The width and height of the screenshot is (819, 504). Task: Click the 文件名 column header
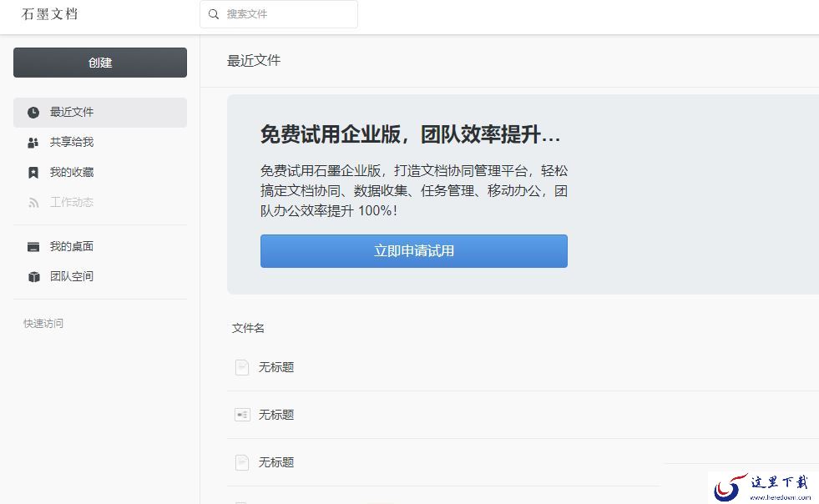(248, 328)
